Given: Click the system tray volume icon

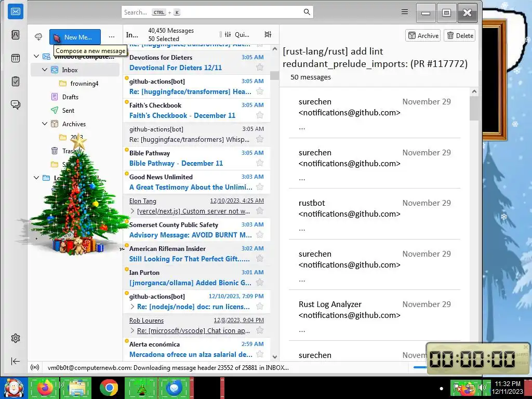Looking at the screenshot, I should click(482, 387).
